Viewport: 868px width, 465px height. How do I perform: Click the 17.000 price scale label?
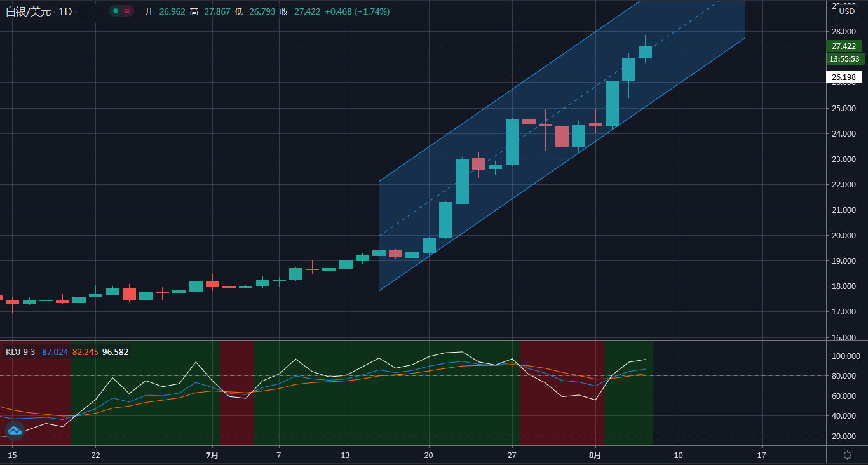point(844,311)
